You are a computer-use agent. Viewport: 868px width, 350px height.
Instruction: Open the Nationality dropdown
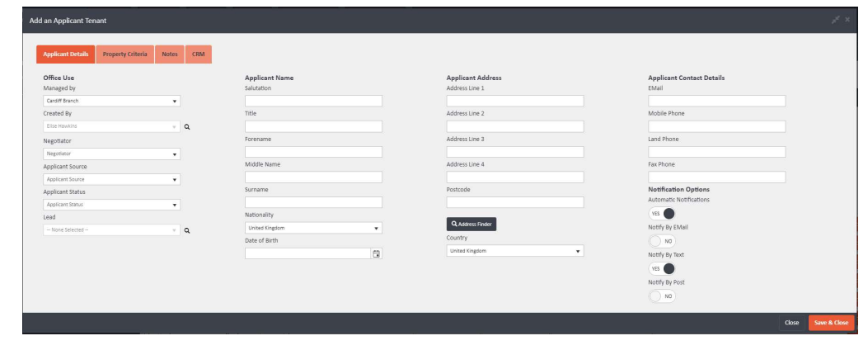pyautogui.click(x=312, y=228)
